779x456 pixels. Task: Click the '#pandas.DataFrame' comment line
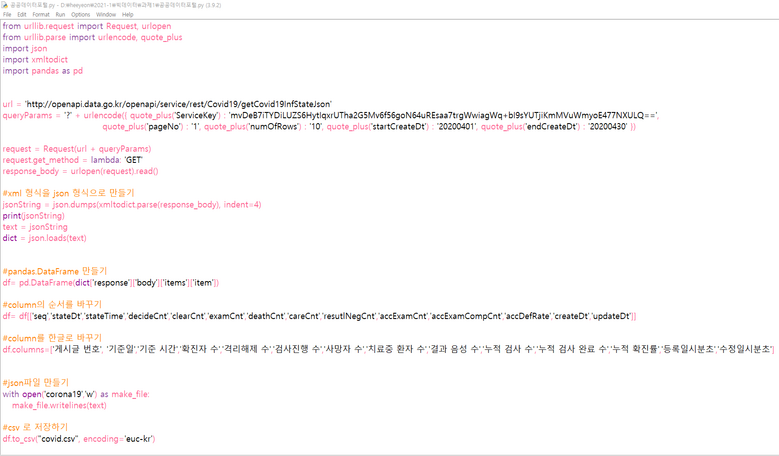(55, 271)
